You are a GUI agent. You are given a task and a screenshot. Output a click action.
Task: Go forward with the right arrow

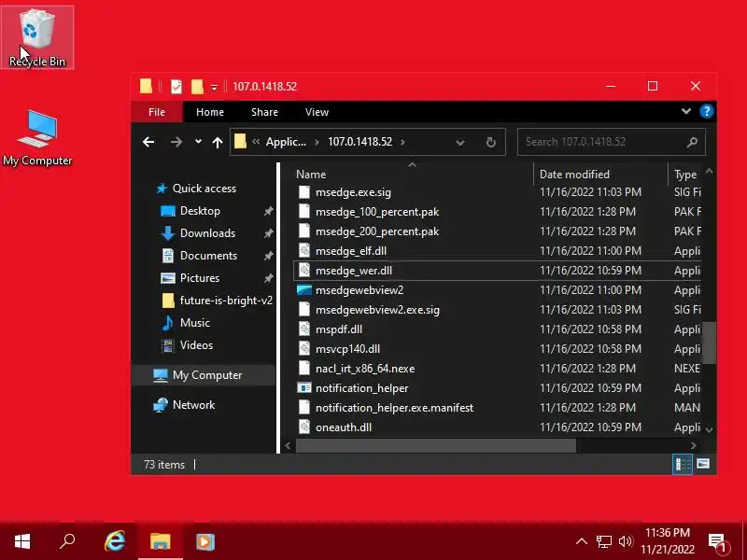pyautogui.click(x=176, y=142)
